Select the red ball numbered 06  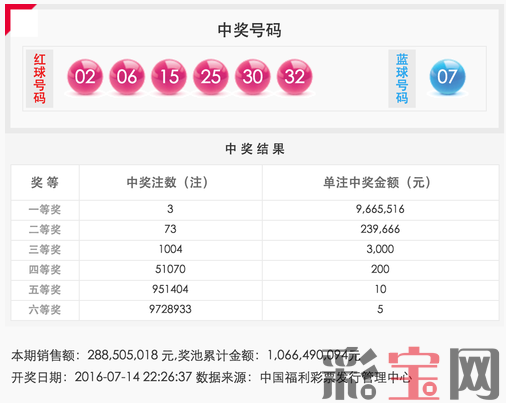[127, 77]
